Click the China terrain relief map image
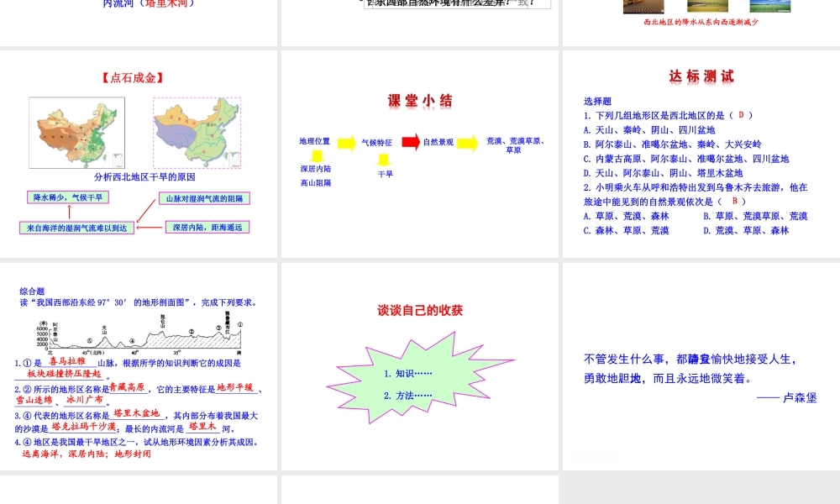Image resolution: width=840 pixels, height=504 pixels. pos(76,132)
